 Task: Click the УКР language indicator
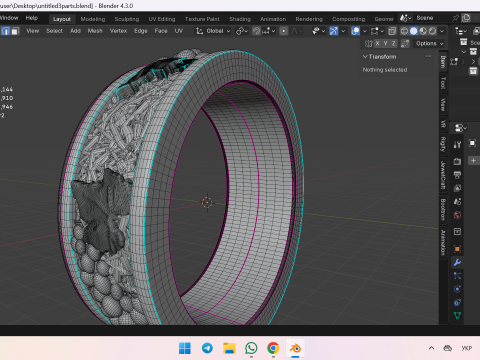pos(467,348)
